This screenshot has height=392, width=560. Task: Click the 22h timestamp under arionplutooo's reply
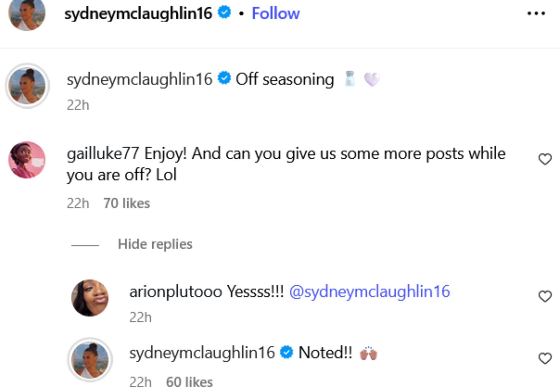[140, 317]
